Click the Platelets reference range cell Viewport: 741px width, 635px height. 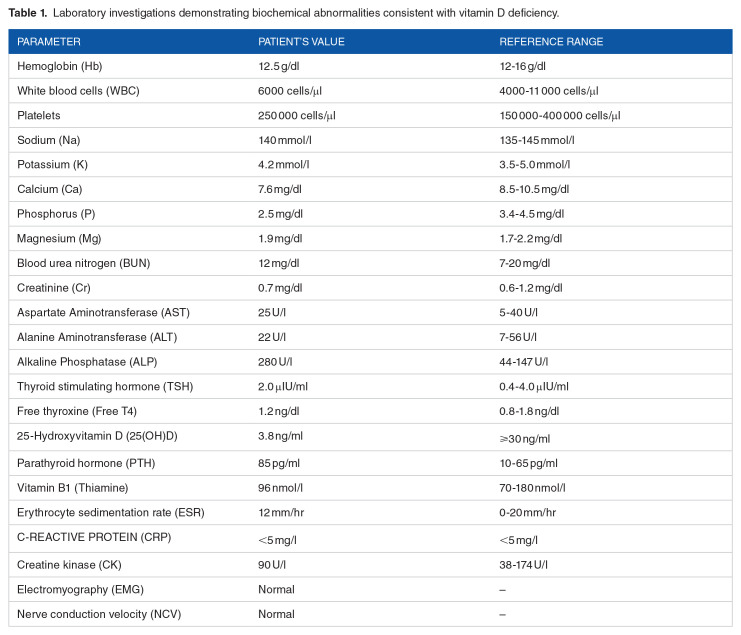560,115
